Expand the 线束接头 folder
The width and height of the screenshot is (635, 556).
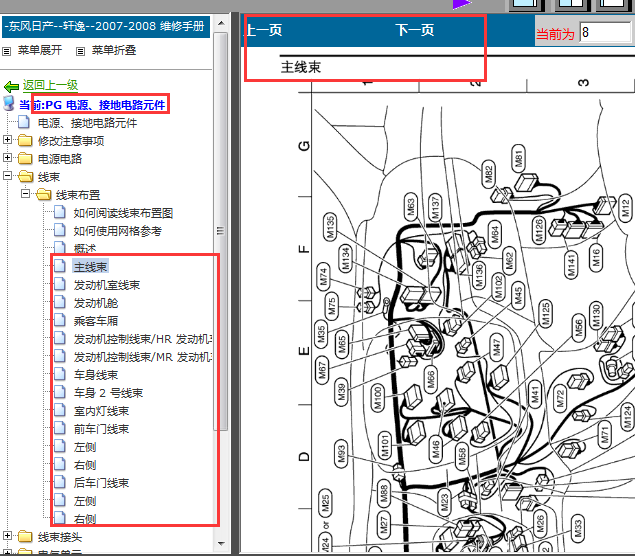[x=7, y=536]
